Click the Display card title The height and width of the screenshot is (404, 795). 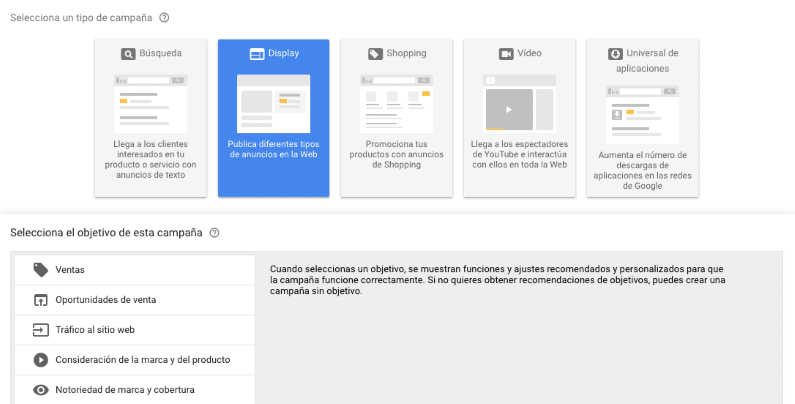click(283, 53)
